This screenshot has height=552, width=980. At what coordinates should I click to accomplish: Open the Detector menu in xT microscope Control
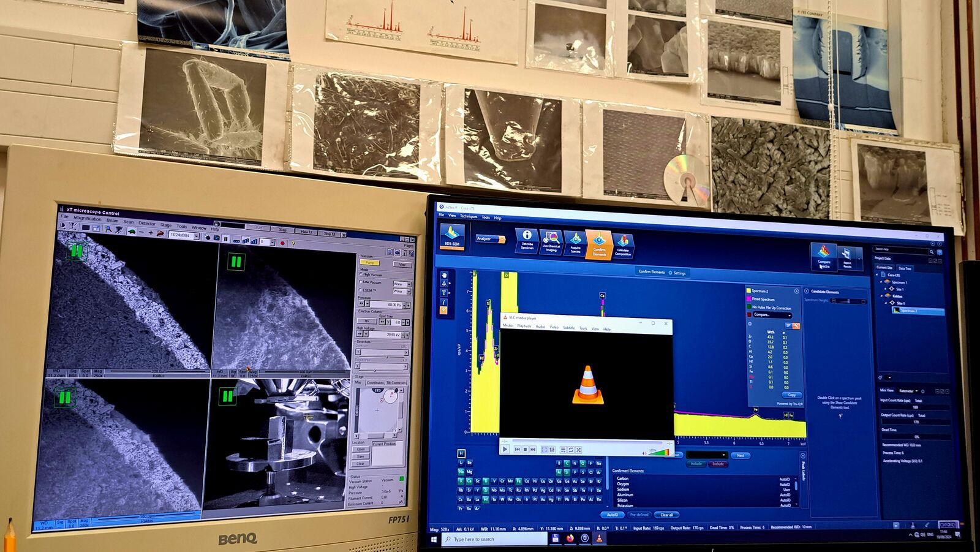pyautogui.click(x=147, y=223)
